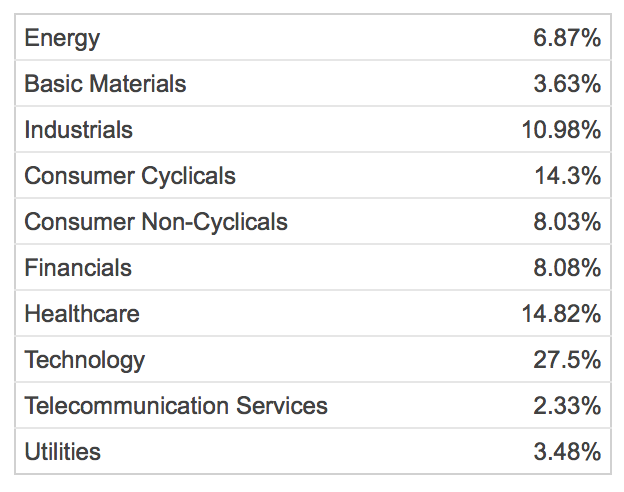
Task: Click the Basic Materials row label
Action: pyautogui.click(x=105, y=84)
